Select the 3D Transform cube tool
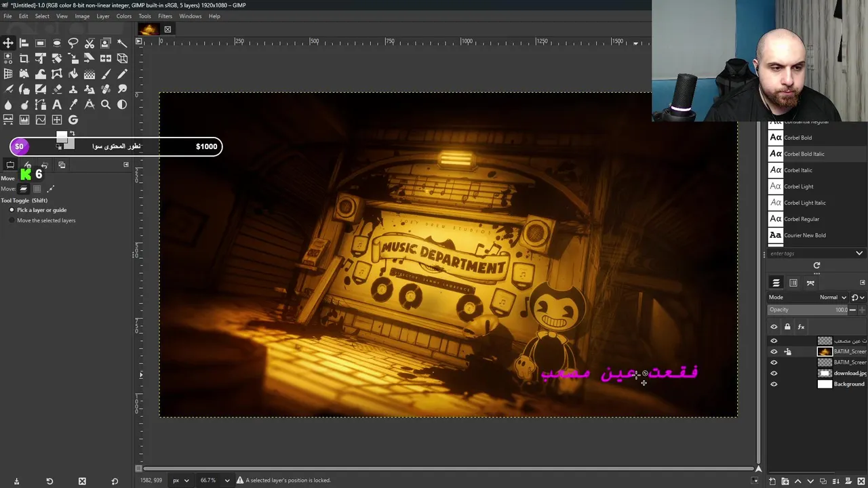 click(x=122, y=58)
